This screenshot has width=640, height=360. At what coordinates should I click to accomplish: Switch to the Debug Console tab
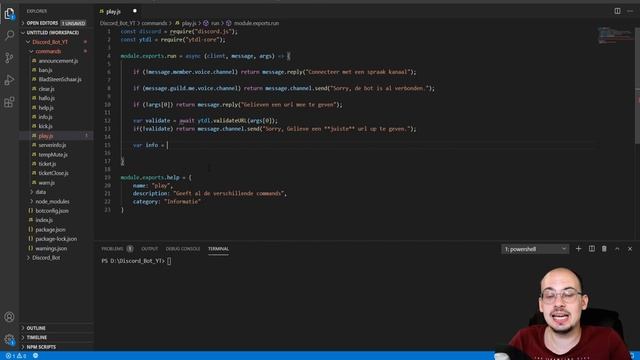(183, 249)
